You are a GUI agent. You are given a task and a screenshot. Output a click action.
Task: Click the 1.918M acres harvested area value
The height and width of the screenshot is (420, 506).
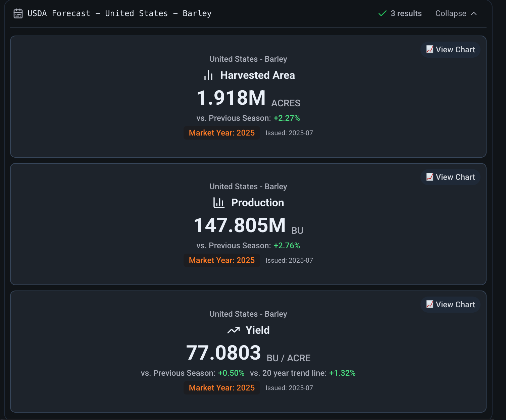point(231,98)
